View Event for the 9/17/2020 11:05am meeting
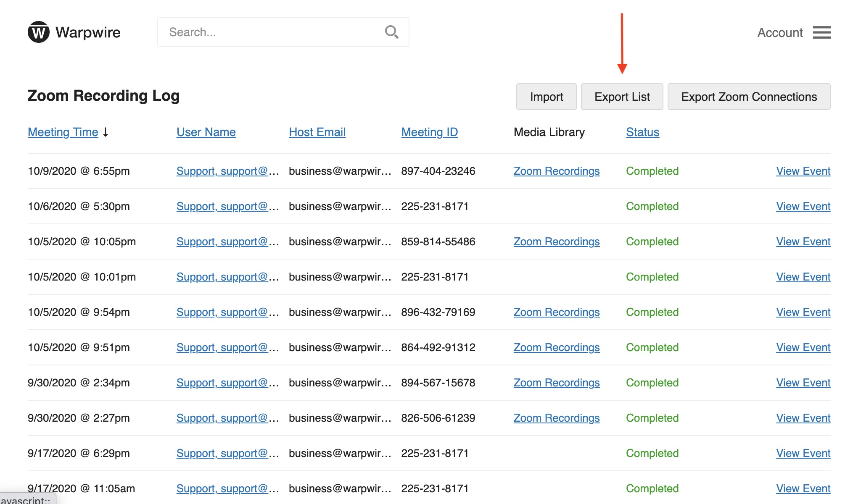Image resolution: width=861 pixels, height=504 pixels. [x=803, y=488]
